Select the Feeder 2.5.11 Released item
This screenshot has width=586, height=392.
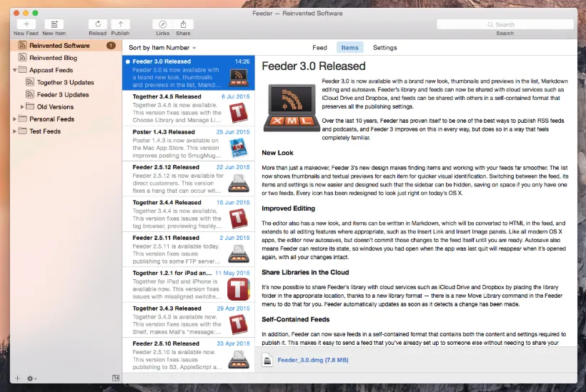pos(189,249)
